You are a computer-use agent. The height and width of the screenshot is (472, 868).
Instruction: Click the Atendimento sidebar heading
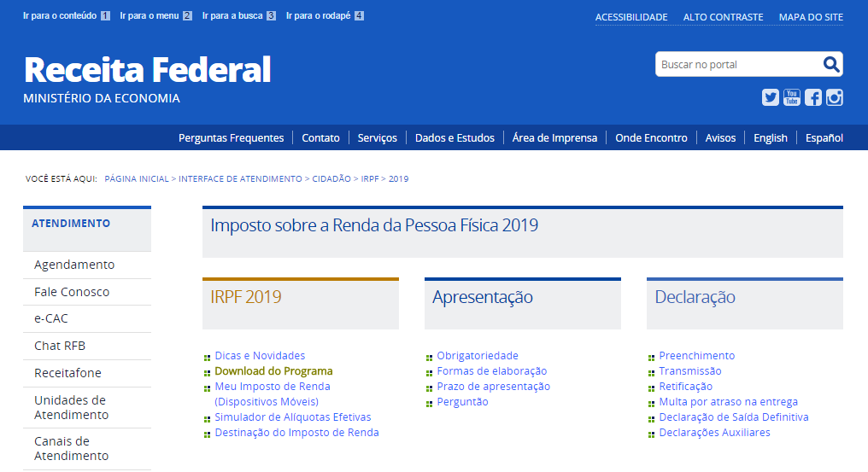(71, 224)
